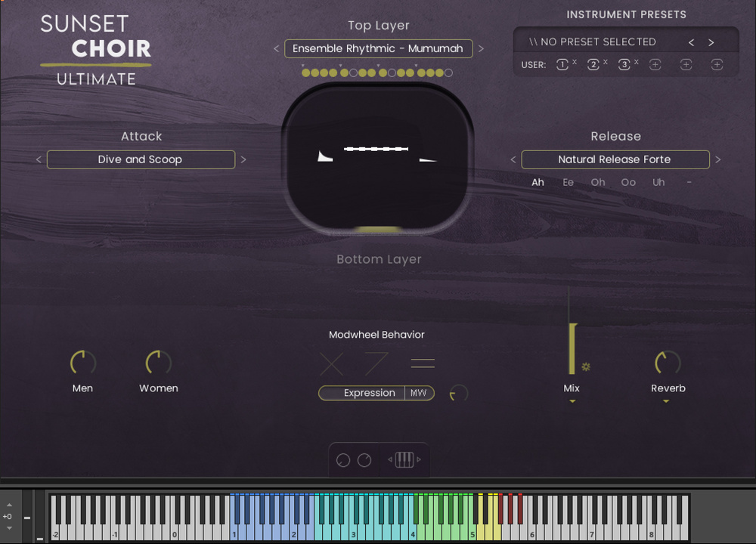The image size is (756, 544).
Task: Select next Attack type
Action: coord(243,159)
